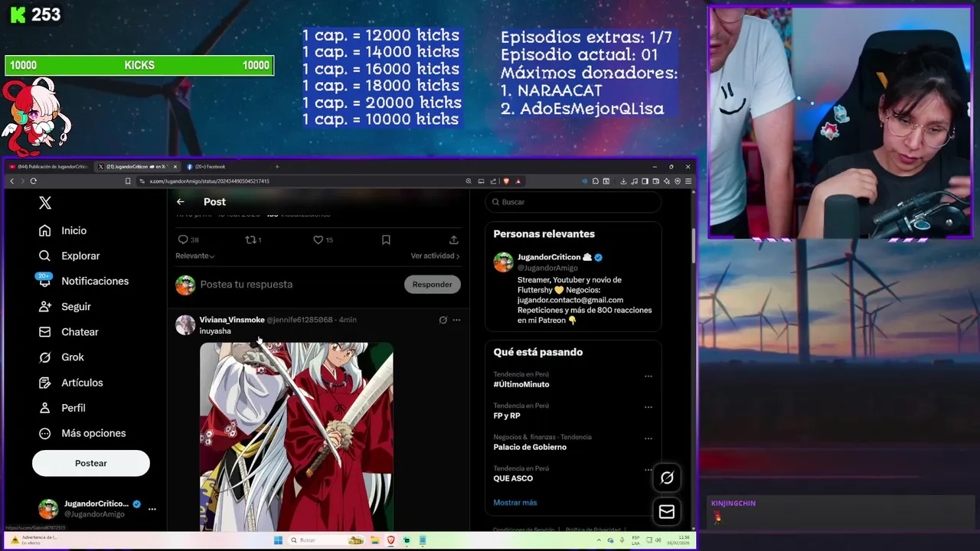Click bookmark icon on the post
Viewport: 980px width, 551px height.
click(386, 240)
